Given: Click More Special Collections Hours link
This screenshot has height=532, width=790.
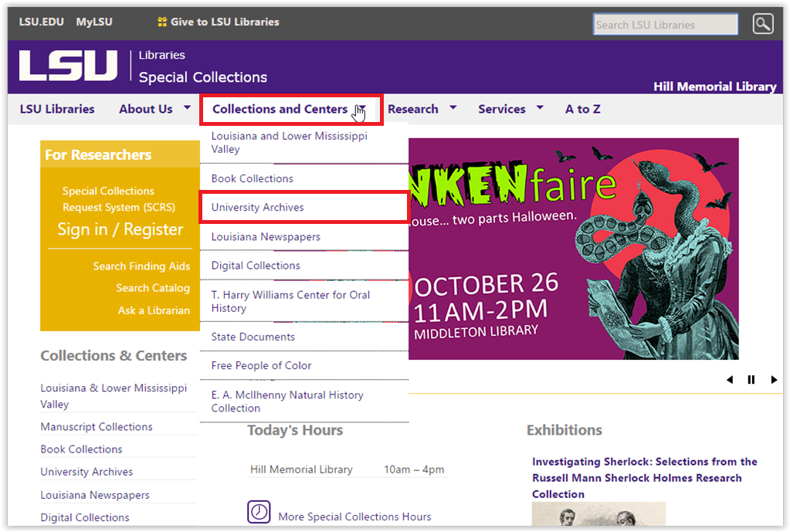Looking at the screenshot, I should [354, 517].
